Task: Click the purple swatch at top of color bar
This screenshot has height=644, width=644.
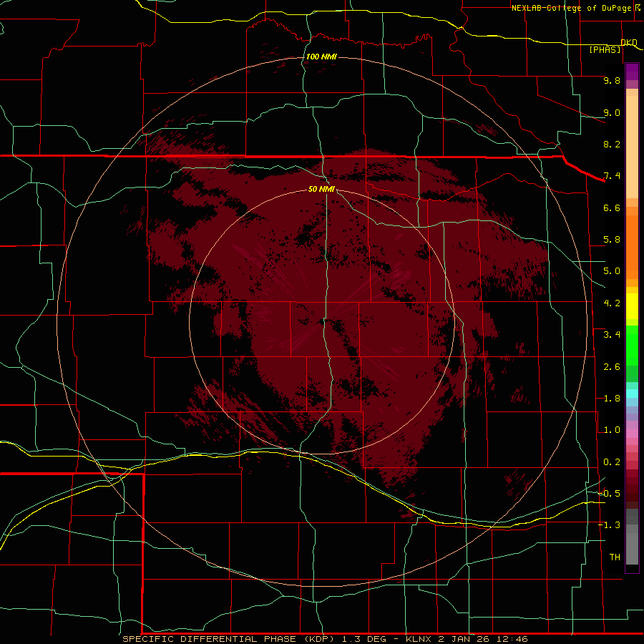Action: tap(632, 72)
